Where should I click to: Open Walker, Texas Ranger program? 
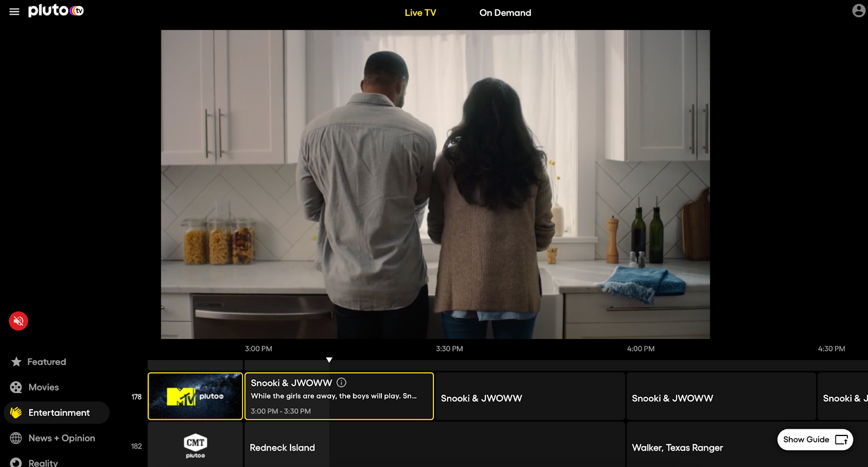coord(747,445)
